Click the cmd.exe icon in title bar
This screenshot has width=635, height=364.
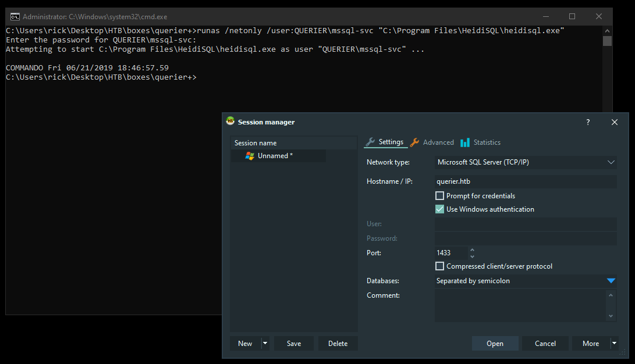point(15,17)
